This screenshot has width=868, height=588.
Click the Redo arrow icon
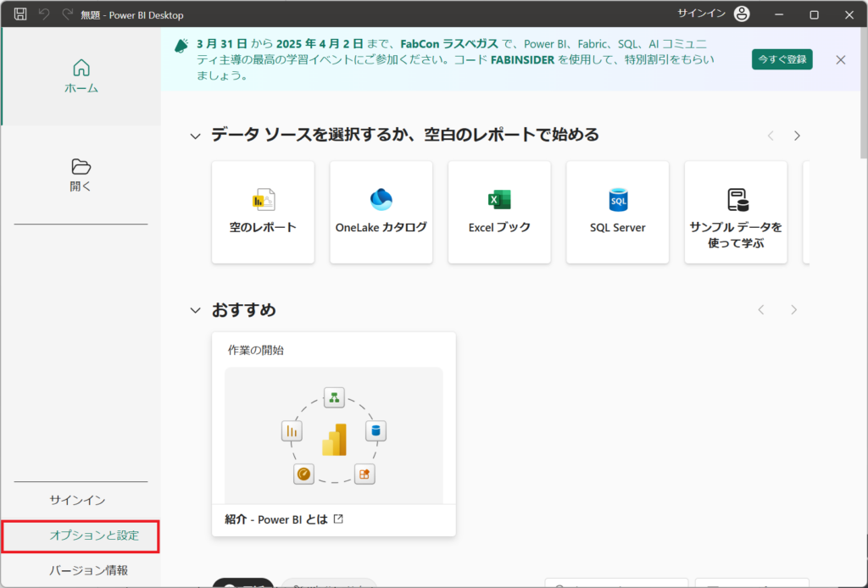click(68, 14)
